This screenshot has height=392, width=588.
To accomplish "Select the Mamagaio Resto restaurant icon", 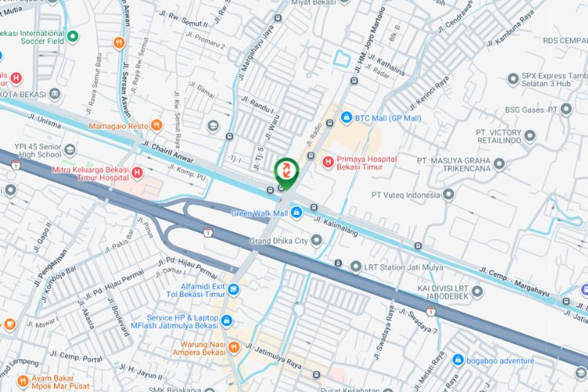I will pyautogui.click(x=156, y=125).
